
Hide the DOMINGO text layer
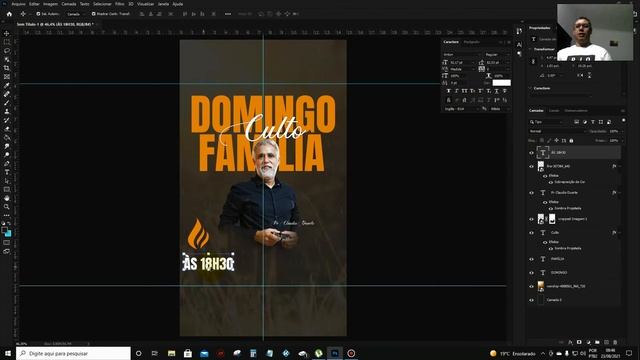(x=531, y=273)
